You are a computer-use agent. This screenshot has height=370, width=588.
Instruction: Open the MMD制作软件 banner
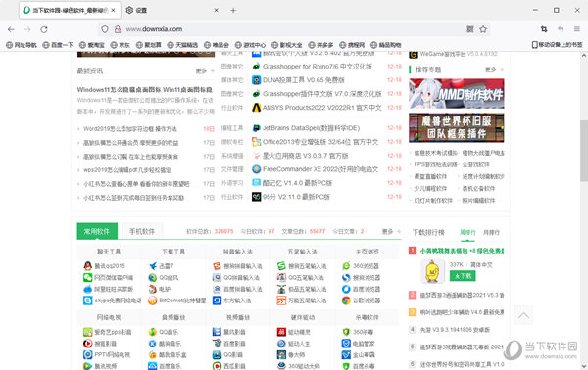point(457,94)
